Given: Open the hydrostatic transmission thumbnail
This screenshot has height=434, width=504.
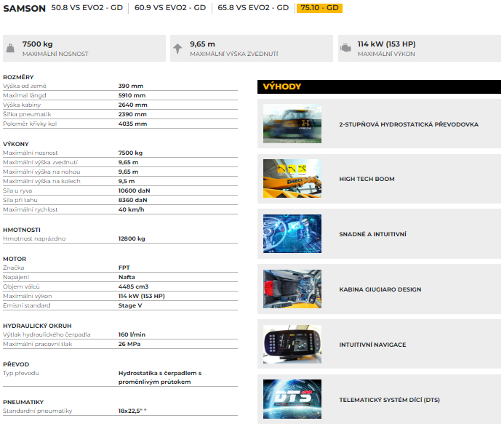Looking at the screenshot, I should [x=292, y=124].
